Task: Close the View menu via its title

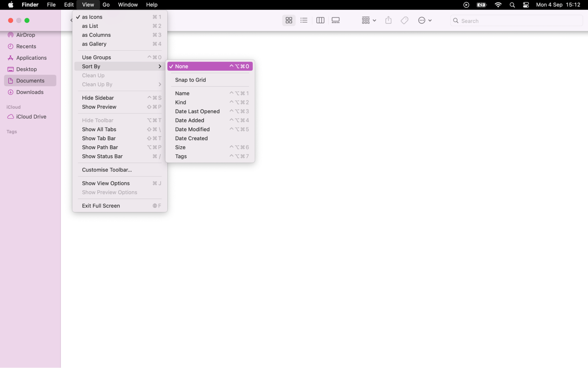Action: [88, 5]
